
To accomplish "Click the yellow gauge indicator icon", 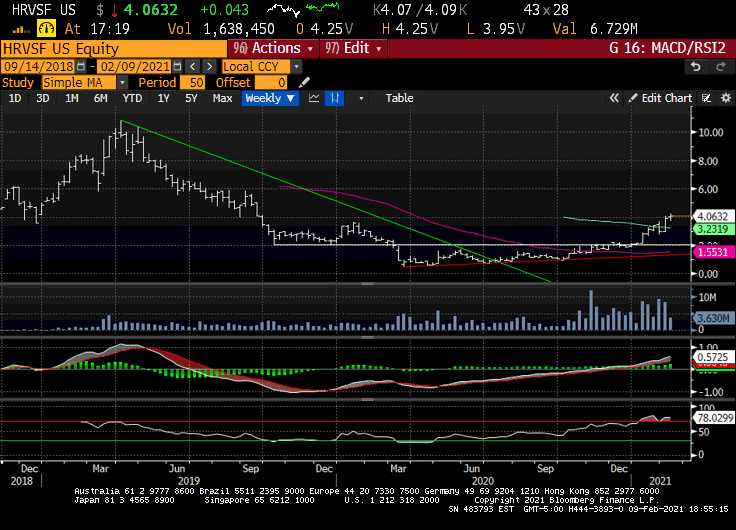I will coord(46,29).
